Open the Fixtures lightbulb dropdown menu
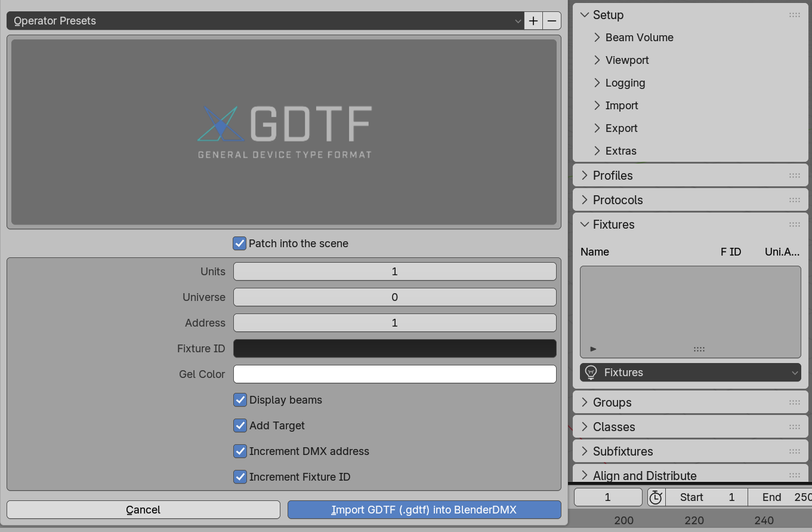 pyautogui.click(x=690, y=373)
